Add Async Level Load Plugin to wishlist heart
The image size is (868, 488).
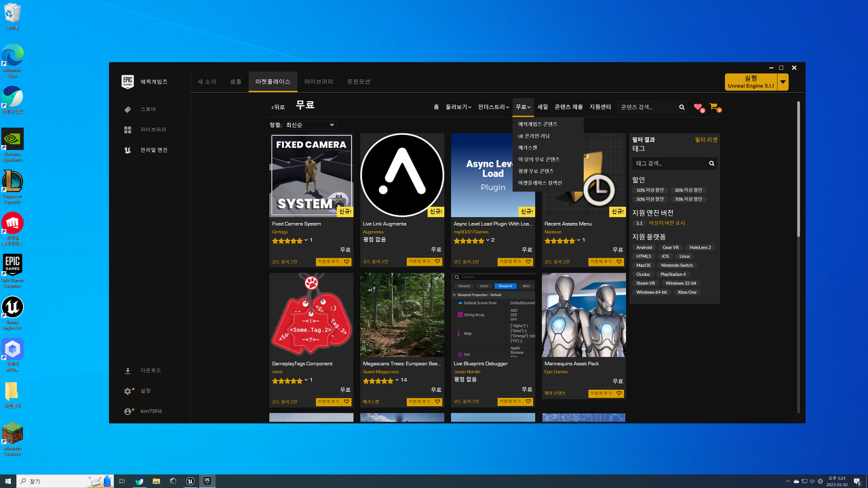[x=528, y=261]
